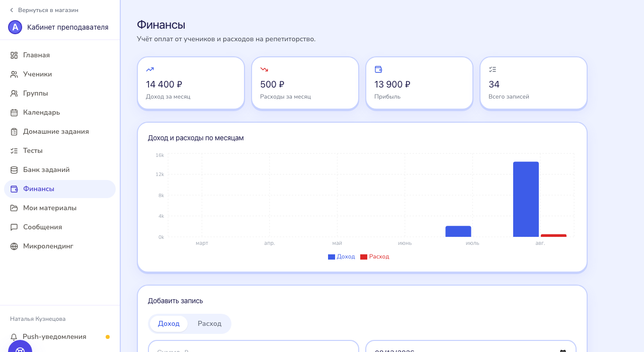
Task: Click the Расход legend label under chart
Action: point(379,256)
